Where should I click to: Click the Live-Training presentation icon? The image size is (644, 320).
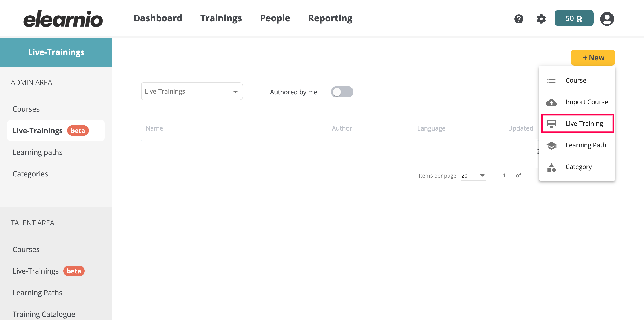(551, 124)
